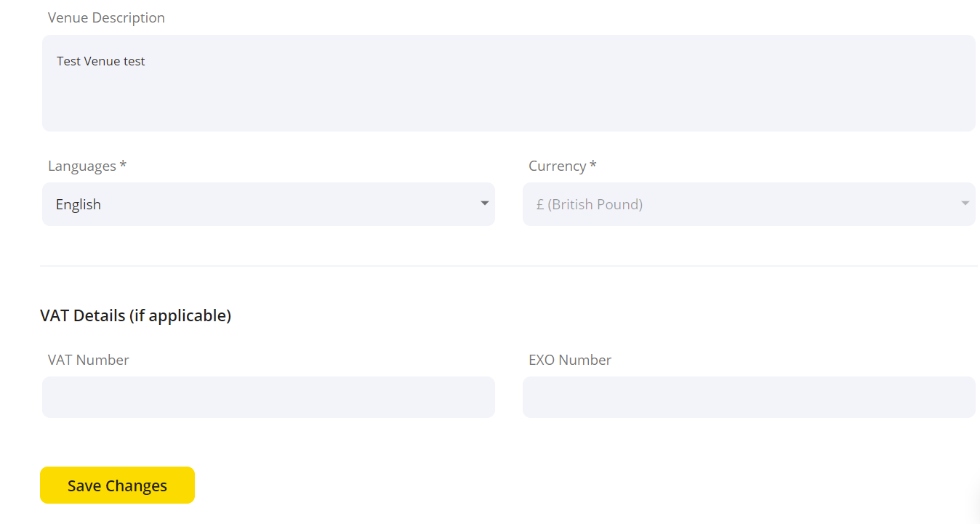Click the required asterisk next to Currency

593,165
